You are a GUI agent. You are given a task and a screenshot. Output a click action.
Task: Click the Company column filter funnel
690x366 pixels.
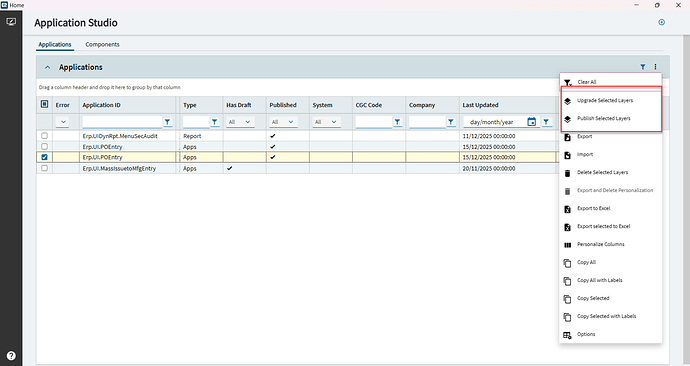451,122
